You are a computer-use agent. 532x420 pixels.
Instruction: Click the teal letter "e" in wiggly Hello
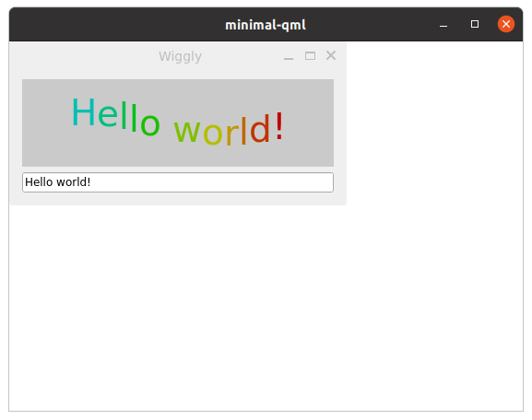pos(108,115)
